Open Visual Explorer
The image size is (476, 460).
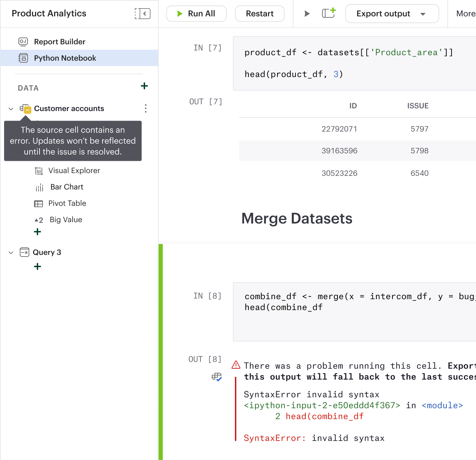click(x=74, y=170)
